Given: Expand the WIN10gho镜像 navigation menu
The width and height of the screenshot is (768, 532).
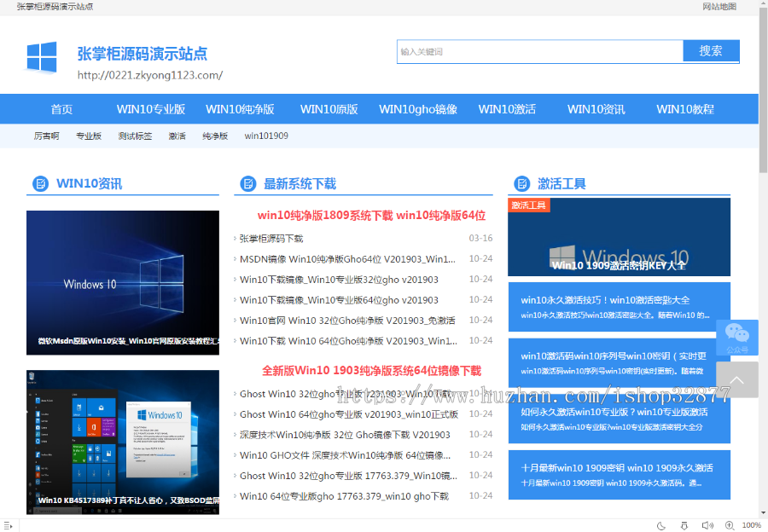Looking at the screenshot, I should coord(418,109).
